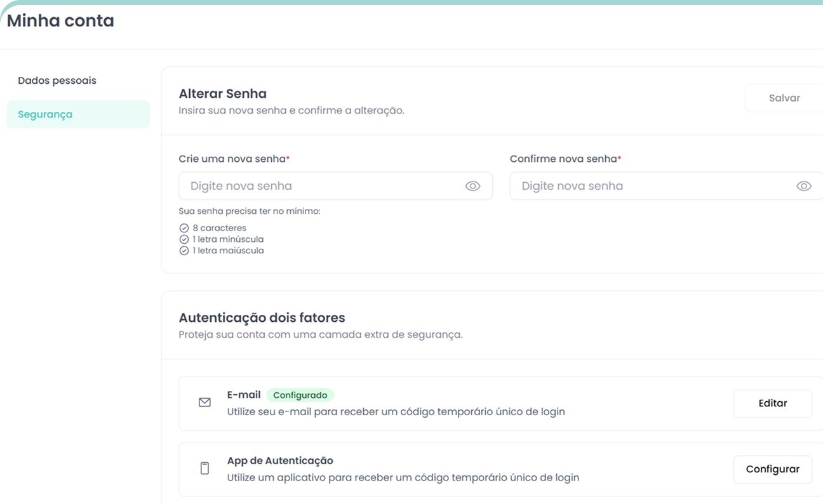823x504 pixels.
Task: Click Editar for e-mail authentication
Action: [x=772, y=403]
